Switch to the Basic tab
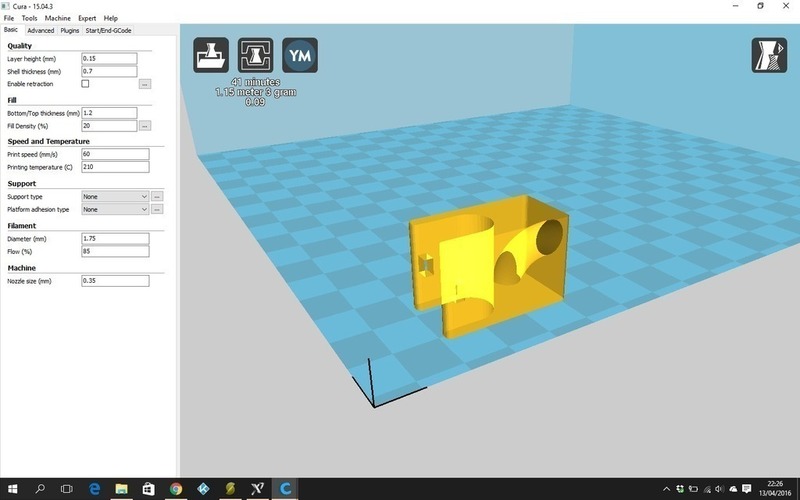 click(11, 30)
